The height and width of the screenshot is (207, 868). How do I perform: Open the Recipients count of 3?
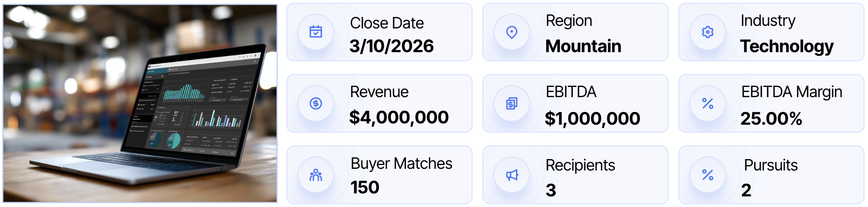point(551,190)
